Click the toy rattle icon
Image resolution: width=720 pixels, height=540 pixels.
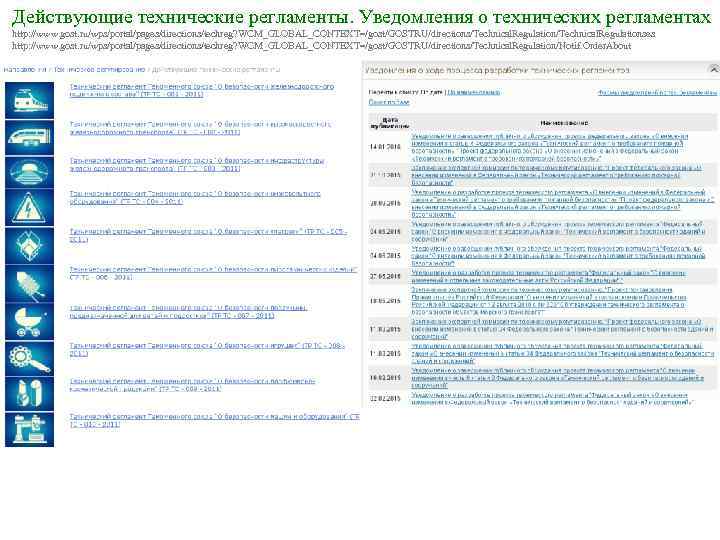(29, 359)
